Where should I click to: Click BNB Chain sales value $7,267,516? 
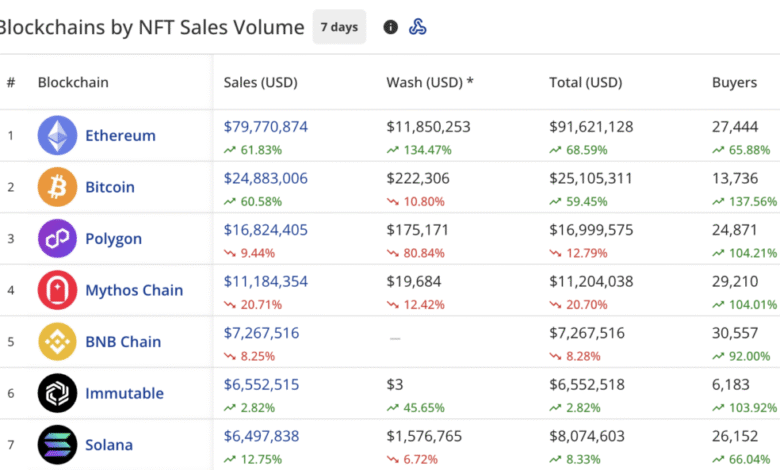click(261, 333)
